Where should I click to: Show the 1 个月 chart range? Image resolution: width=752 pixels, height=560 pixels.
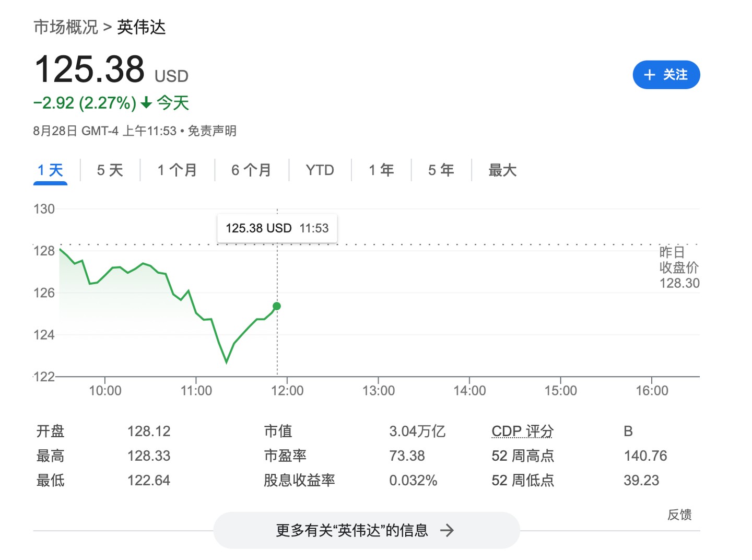[x=177, y=170]
